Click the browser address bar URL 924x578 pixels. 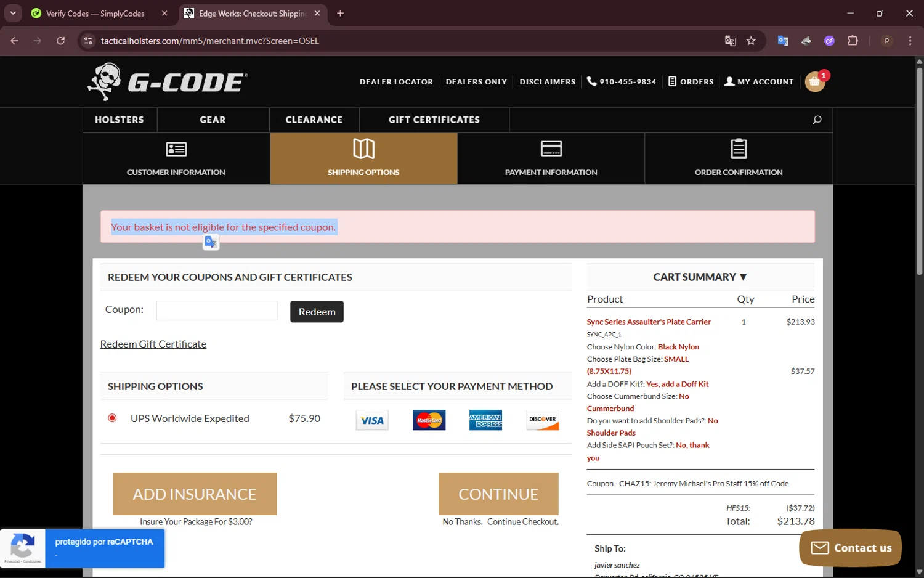[x=210, y=41]
